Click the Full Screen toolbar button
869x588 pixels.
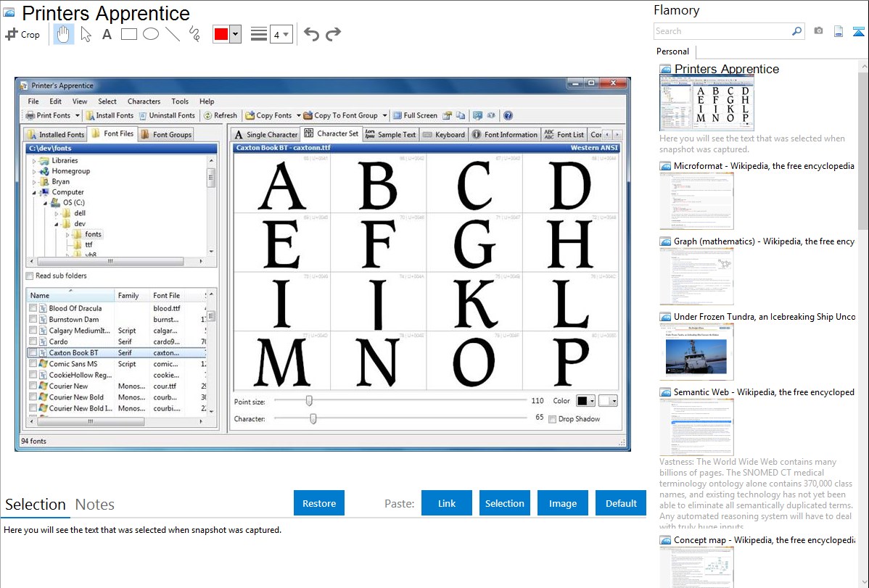[x=415, y=115]
